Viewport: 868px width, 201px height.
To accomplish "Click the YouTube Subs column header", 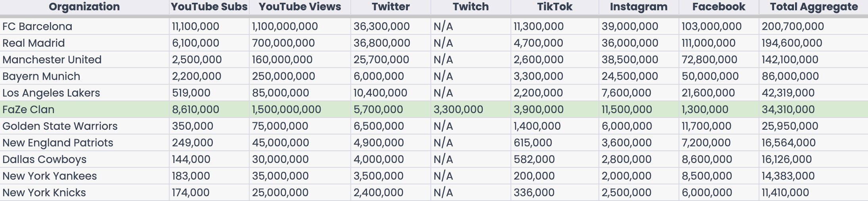I will click(x=209, y=7).
